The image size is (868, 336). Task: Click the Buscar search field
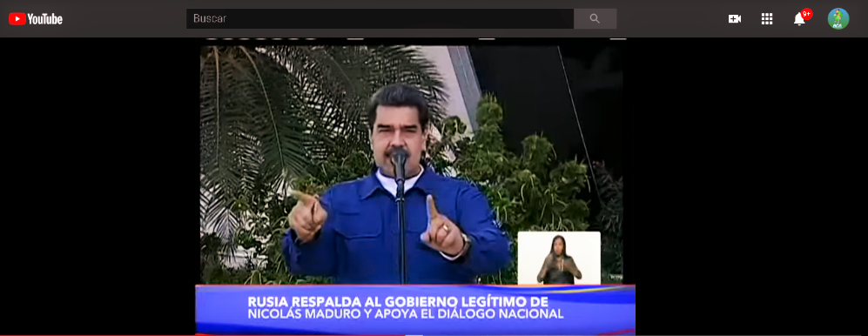click(380, 19)
